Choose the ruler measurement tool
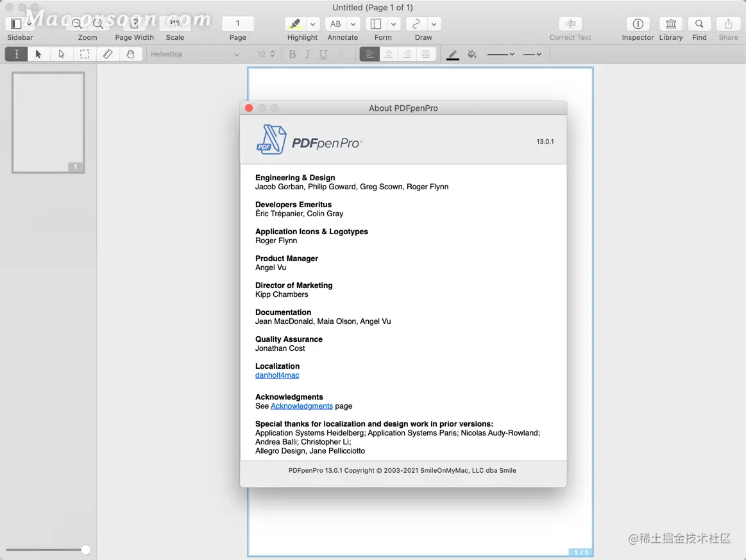Image resolution: width=746 pixels, height=560 pixels. click(x=108, y=55)
